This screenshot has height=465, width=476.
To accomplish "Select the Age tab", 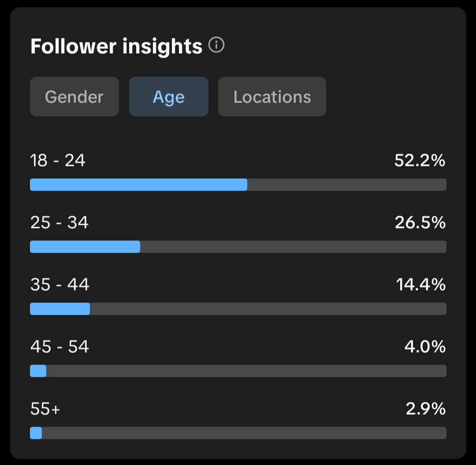I will point(168,97).
